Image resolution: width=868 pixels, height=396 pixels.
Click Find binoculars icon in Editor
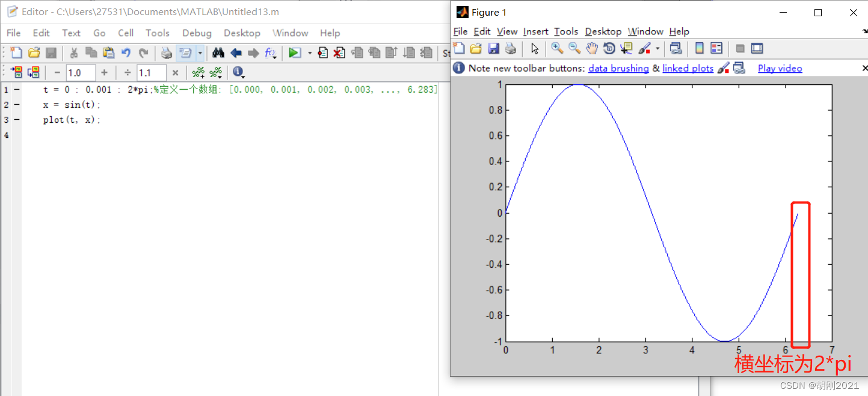tap(218, 53)
